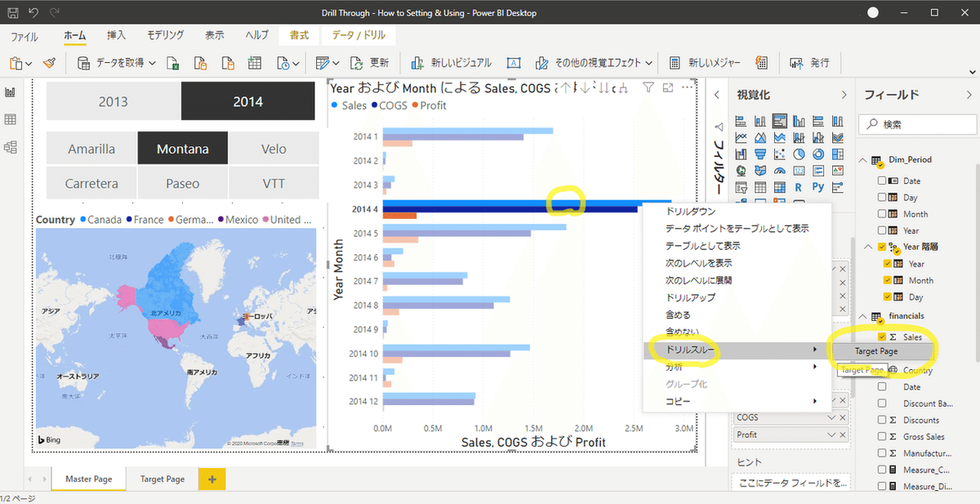Screen dimensions: 980x504
Task: Click the Save icon in title bar
Action: (13, 13)
